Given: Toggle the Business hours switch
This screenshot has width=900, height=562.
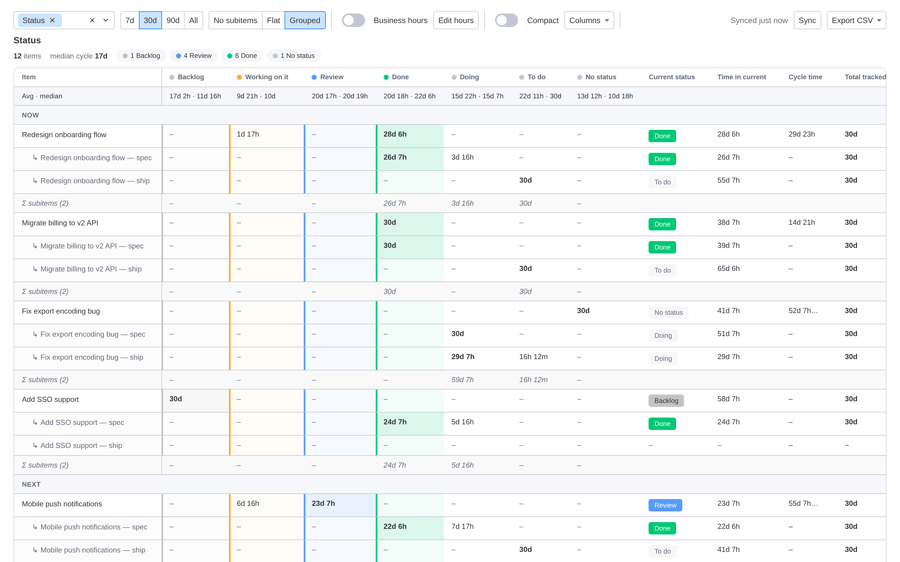Looking at the screenshot, I should 354,20.
